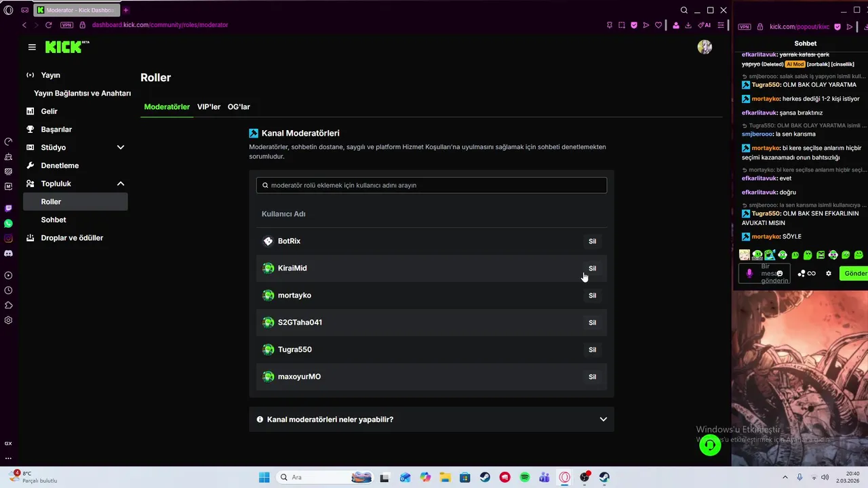Switch to the VIP'ler tab
This screenshot has height=488, width=868.
coord(209,106)
